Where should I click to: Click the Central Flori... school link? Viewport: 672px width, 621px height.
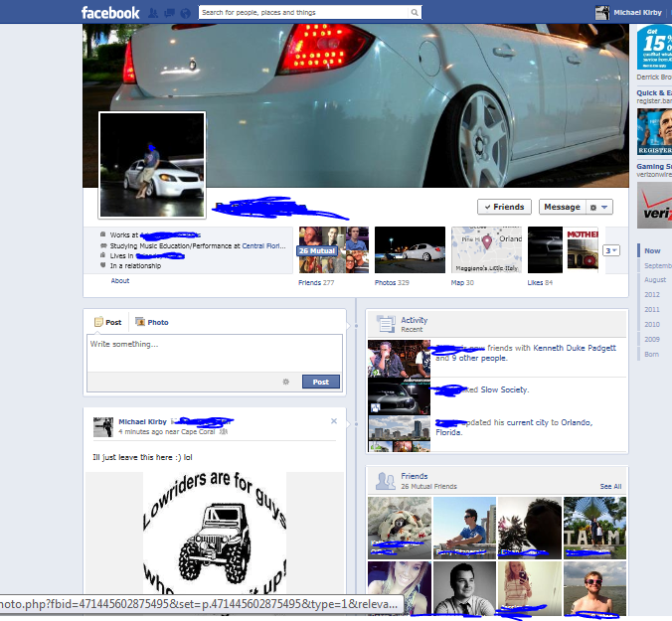[x=263, y=245]
